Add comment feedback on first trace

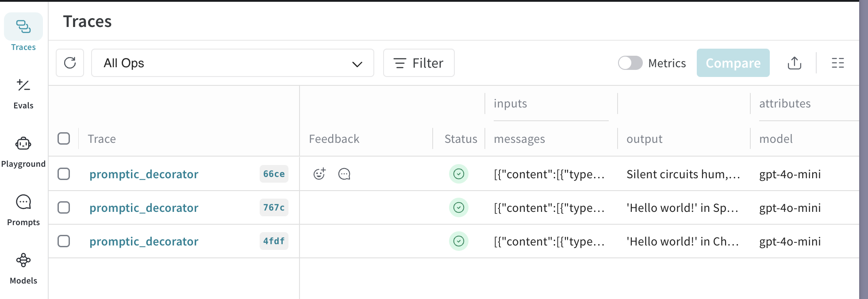point(344,174)
